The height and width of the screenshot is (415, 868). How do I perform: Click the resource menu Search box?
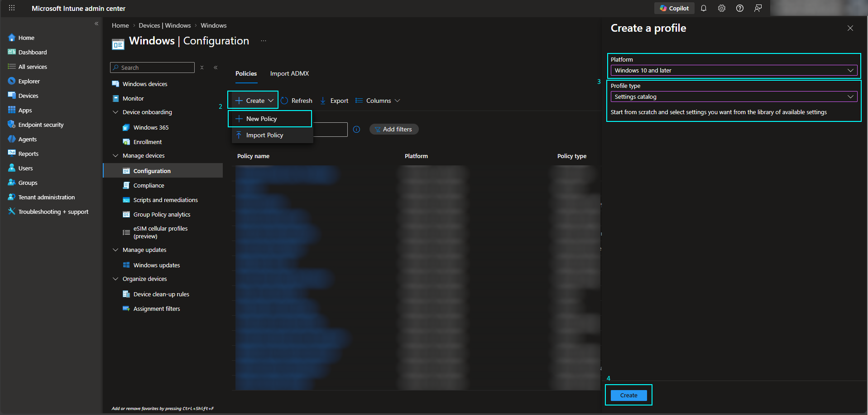[152, 68]
